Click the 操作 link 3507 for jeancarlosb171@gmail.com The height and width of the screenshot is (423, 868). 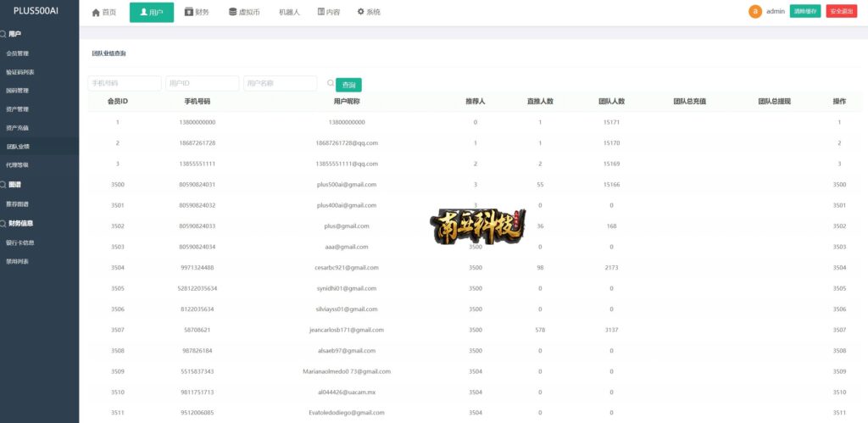point(840,330)
